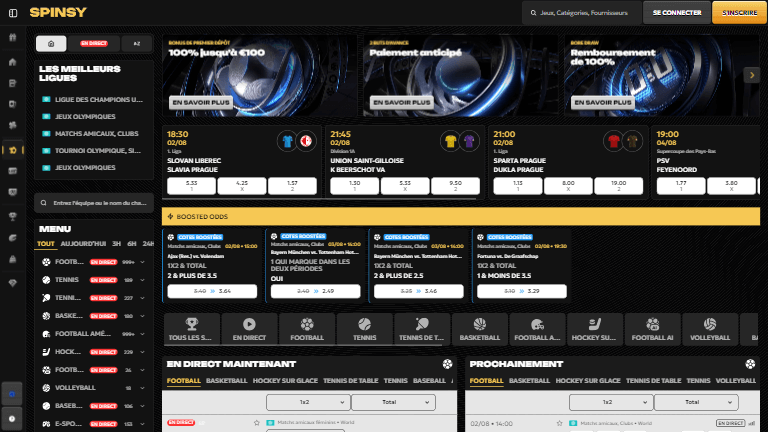The width and height of the screenshot is (768, 432).
Task: Expand the Hockey menu row chevron
Action: coord(143,352)
